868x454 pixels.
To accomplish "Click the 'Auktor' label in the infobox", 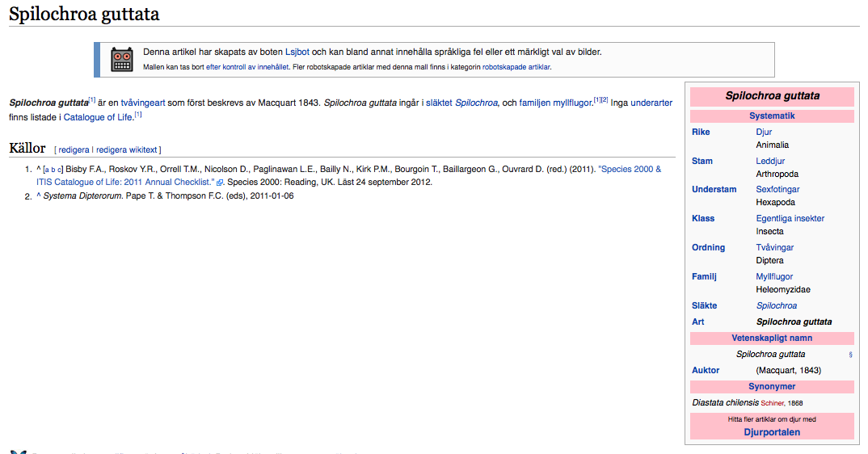I will click(705, 370).
